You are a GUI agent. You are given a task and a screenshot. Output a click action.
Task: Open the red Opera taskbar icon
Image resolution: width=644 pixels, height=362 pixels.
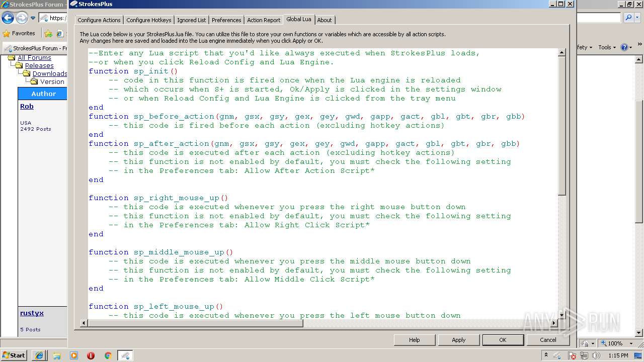[x=91, y=355]
